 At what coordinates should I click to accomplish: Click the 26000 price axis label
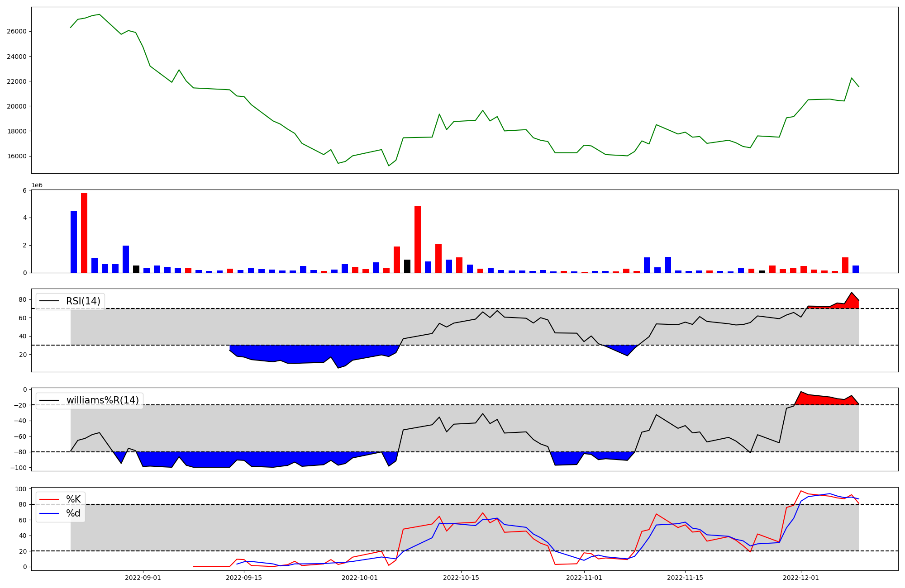click(16, 32)
